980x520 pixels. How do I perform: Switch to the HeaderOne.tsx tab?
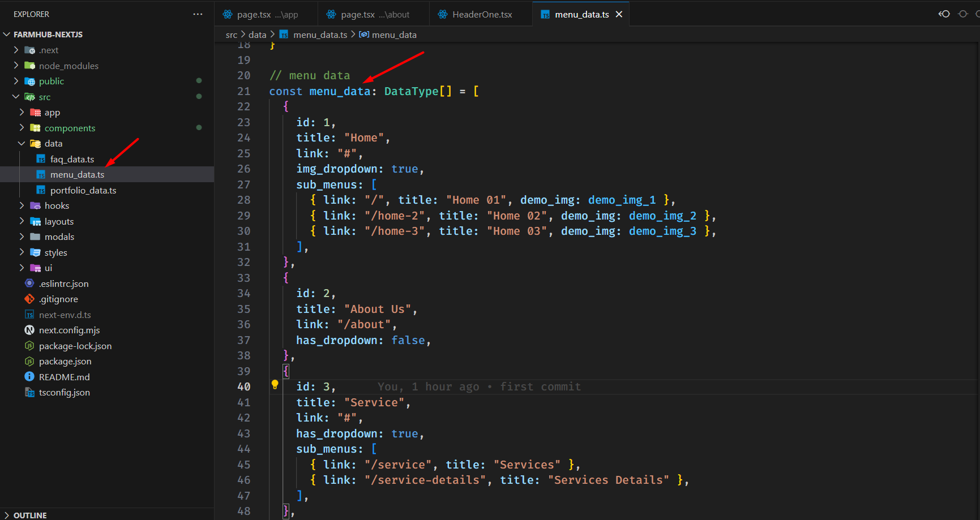click(481, 15)
